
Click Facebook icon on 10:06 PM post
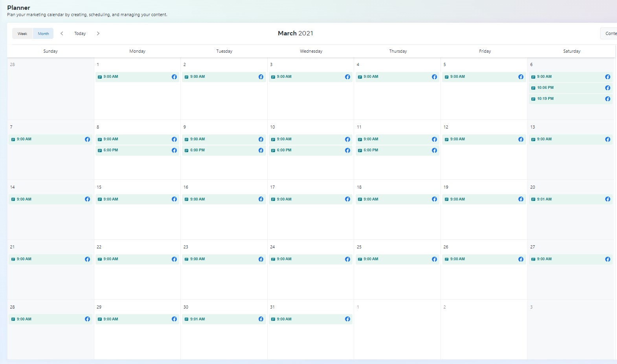608,88
